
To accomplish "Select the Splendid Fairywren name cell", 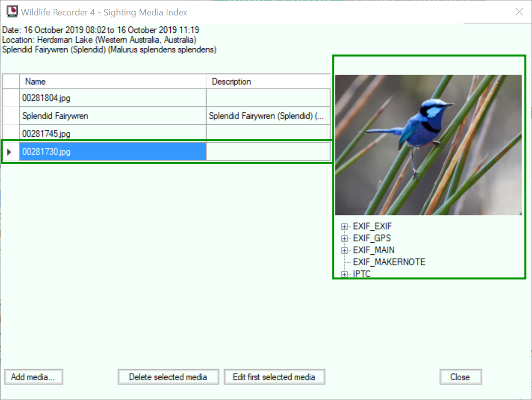I will [113, 116].
